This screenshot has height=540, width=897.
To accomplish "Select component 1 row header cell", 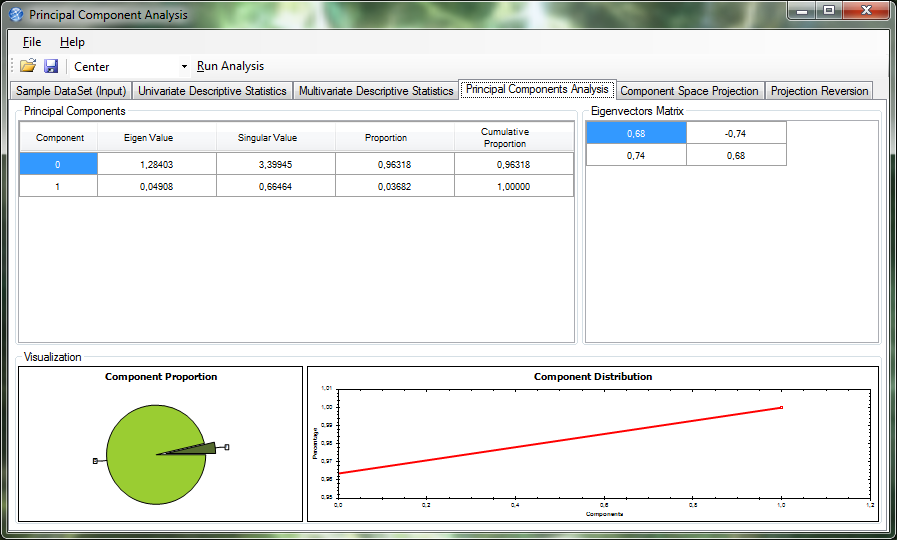I will tap(58, 186).
